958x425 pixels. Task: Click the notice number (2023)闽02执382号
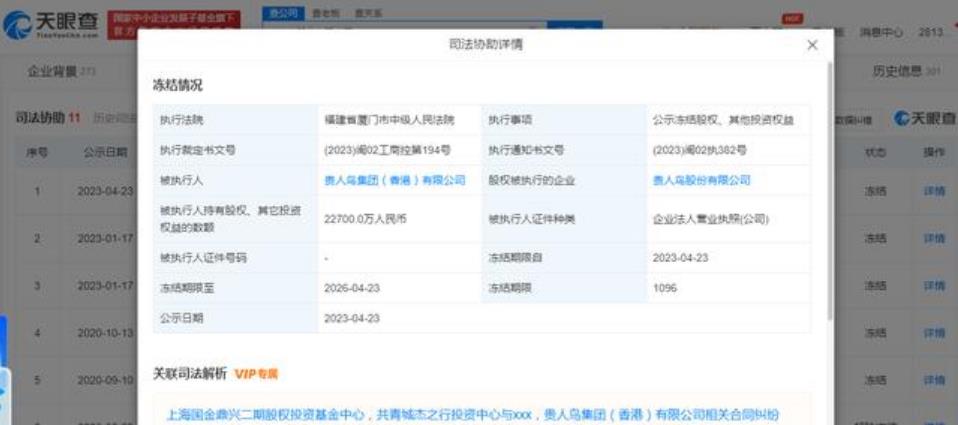click(699, 150)
